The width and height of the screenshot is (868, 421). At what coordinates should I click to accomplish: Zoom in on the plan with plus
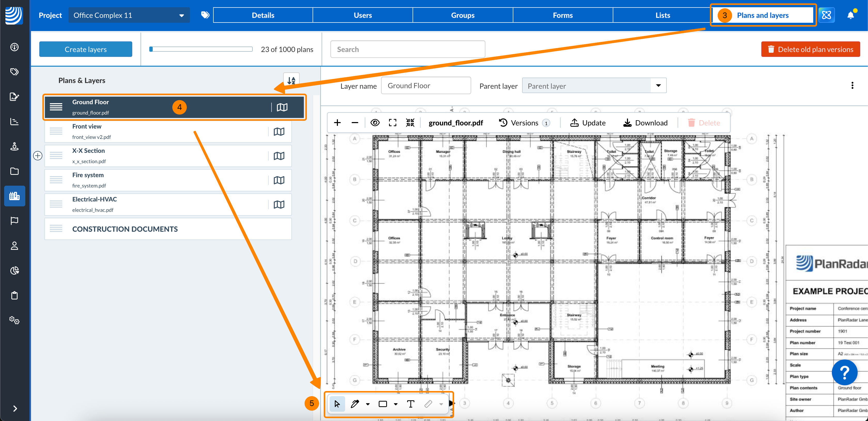pos(337,123)
